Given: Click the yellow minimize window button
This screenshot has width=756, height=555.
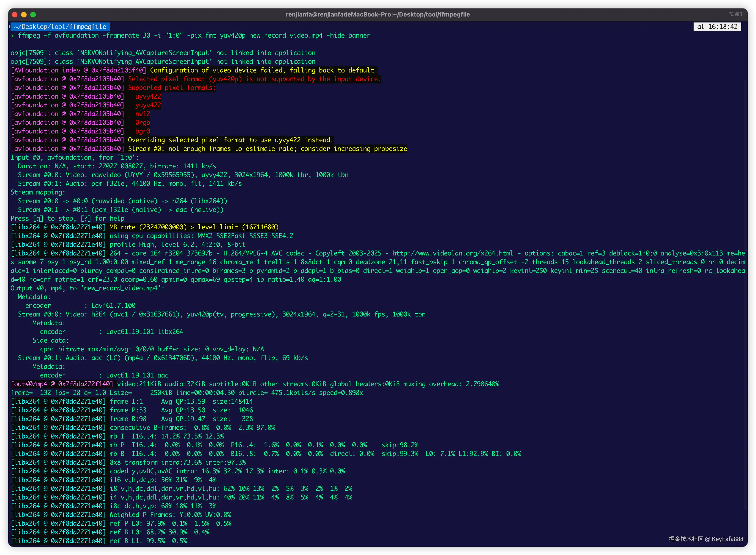Looking at the screenshot, I should [24, 14].
